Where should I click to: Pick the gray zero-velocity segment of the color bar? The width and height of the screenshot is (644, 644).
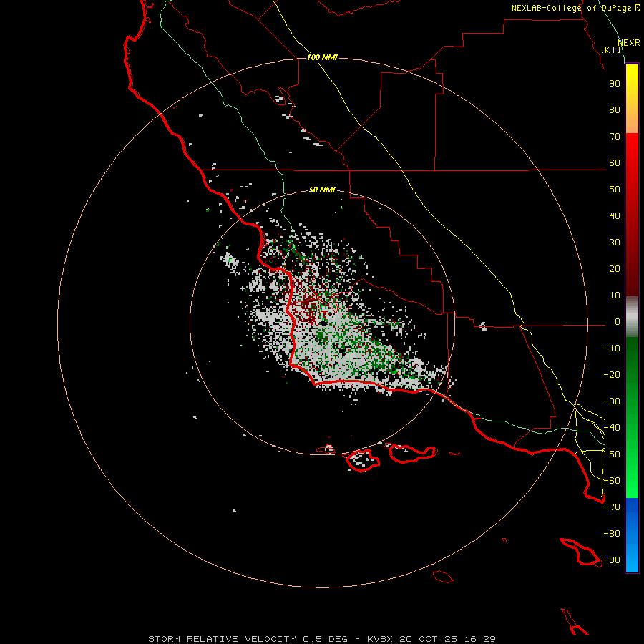point(632,317)
